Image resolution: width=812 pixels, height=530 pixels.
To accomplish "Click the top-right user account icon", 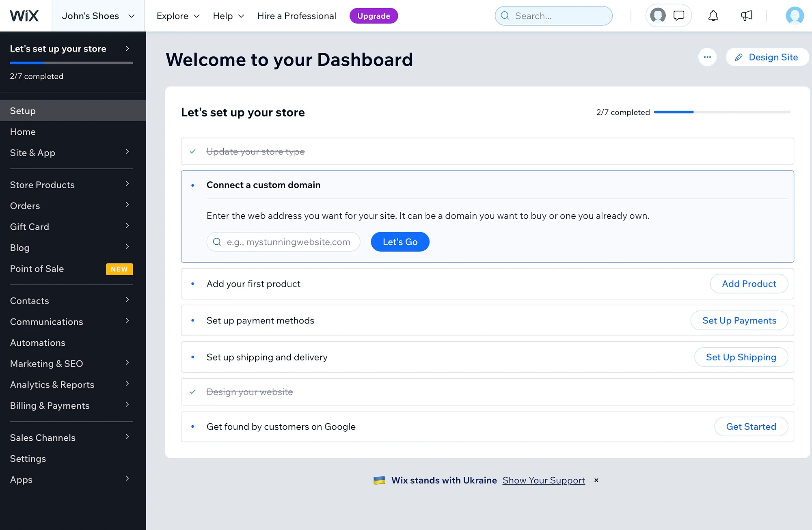I will 795,15.
